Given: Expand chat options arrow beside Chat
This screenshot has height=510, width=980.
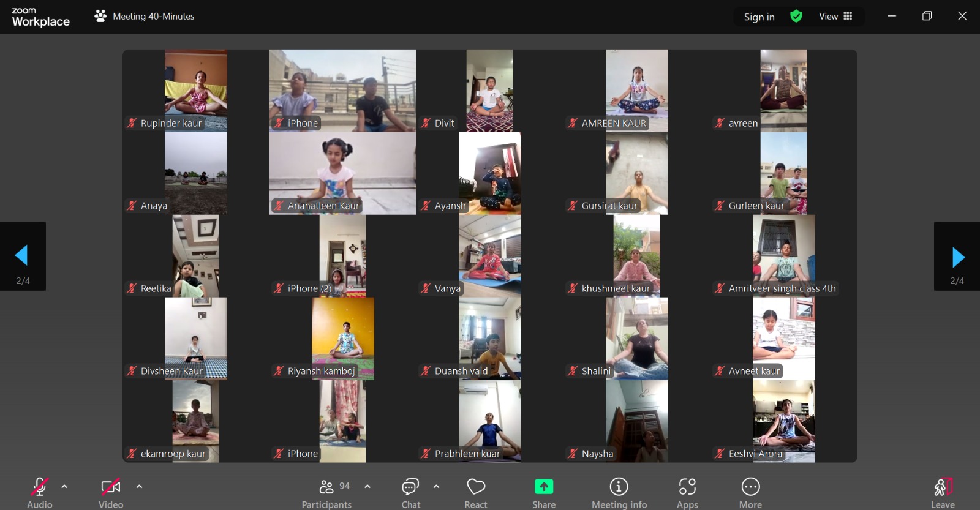Looking at the screenshot, I should tap(436, 487).
